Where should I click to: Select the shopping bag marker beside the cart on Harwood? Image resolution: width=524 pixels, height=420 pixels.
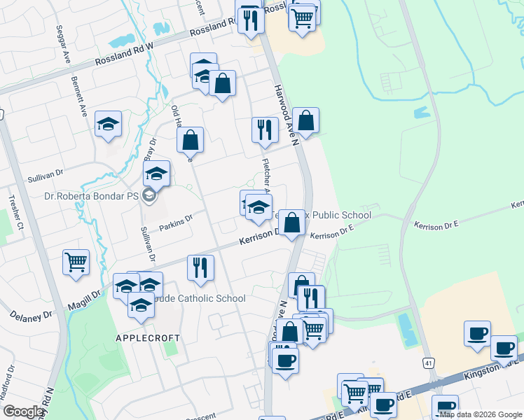click(x=289, y=332)
